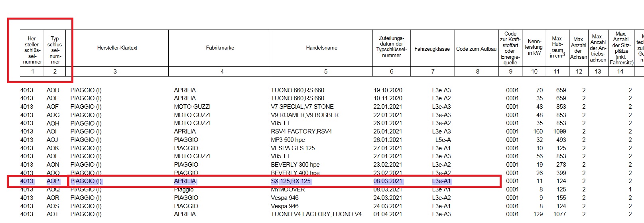Click type key AOE cell
644x223 pixels.
53,98
